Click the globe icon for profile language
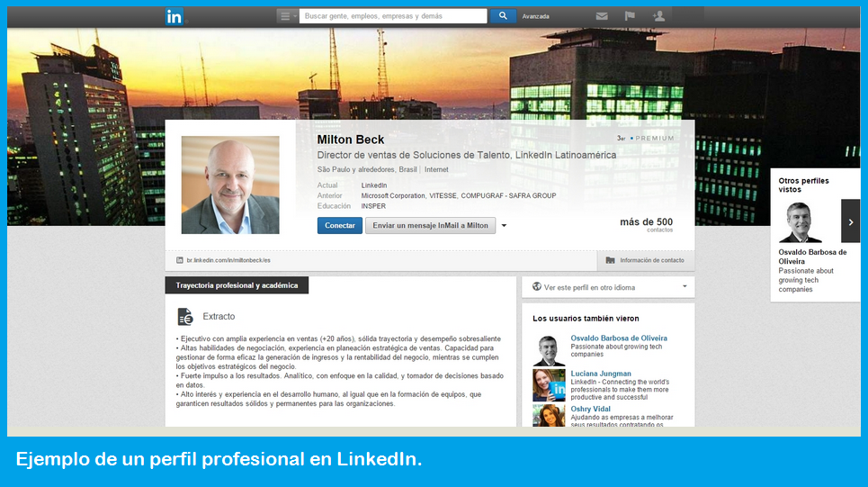 click(x=536, y=286)
